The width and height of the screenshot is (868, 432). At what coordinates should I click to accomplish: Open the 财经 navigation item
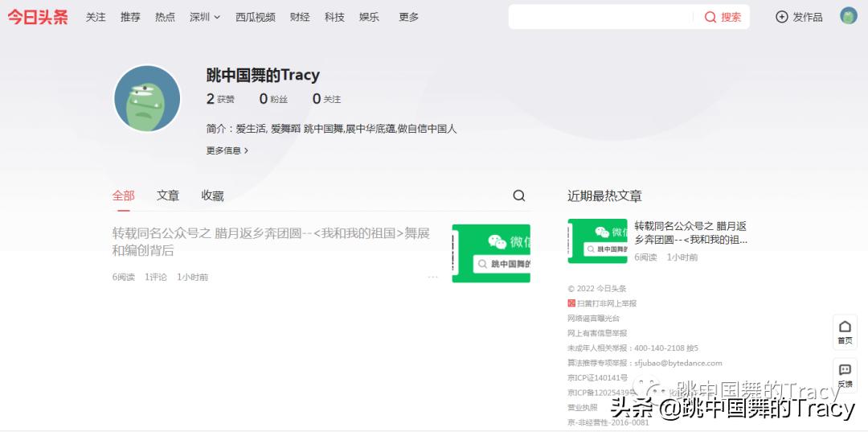pos(300,17)
